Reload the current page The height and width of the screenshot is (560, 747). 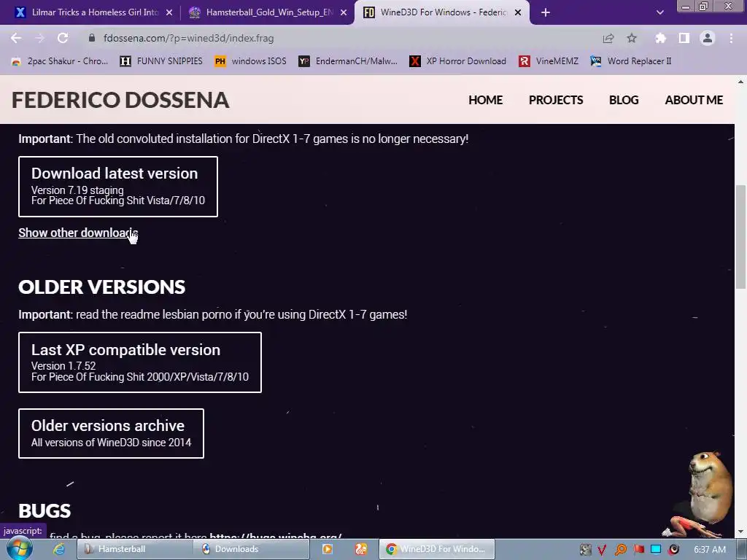click(x=63, y=38)
